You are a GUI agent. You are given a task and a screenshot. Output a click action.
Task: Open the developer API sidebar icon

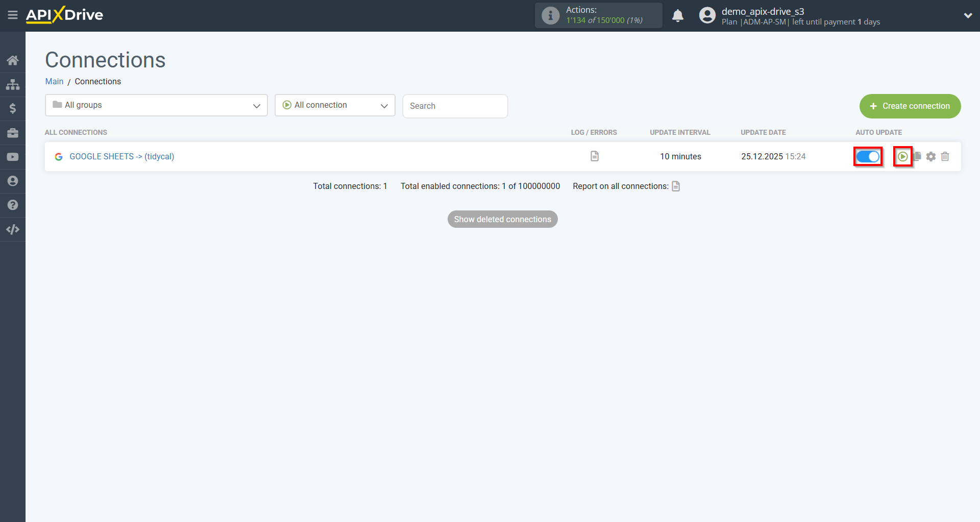click(x=13, y=229)
